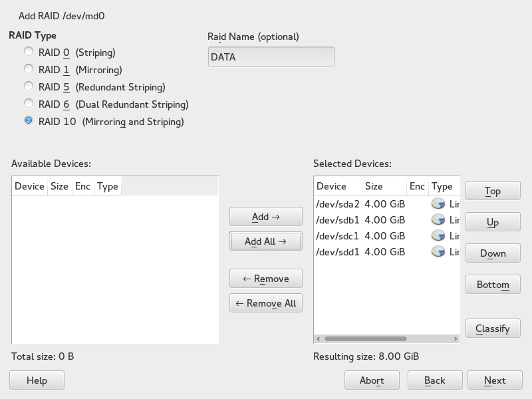Open the Help dialog
Viewport: 532px width, 399px height.
point(37,380)
